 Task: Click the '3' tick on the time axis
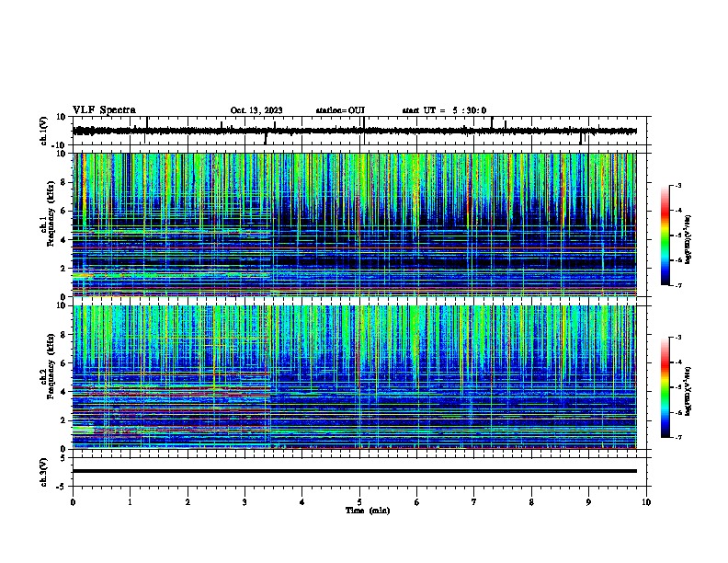point(245,502)
